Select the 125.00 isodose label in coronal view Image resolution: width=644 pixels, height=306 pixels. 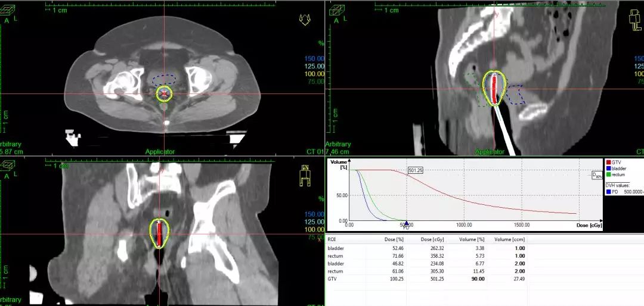314,222
